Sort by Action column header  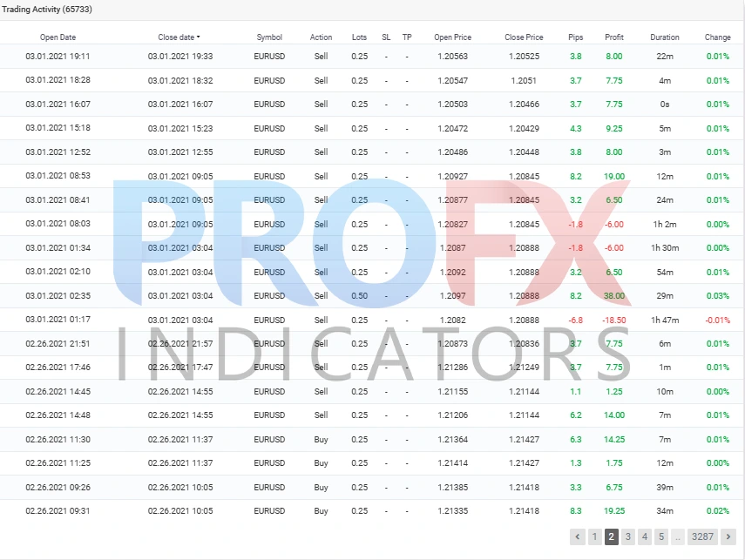click(322, 37)
